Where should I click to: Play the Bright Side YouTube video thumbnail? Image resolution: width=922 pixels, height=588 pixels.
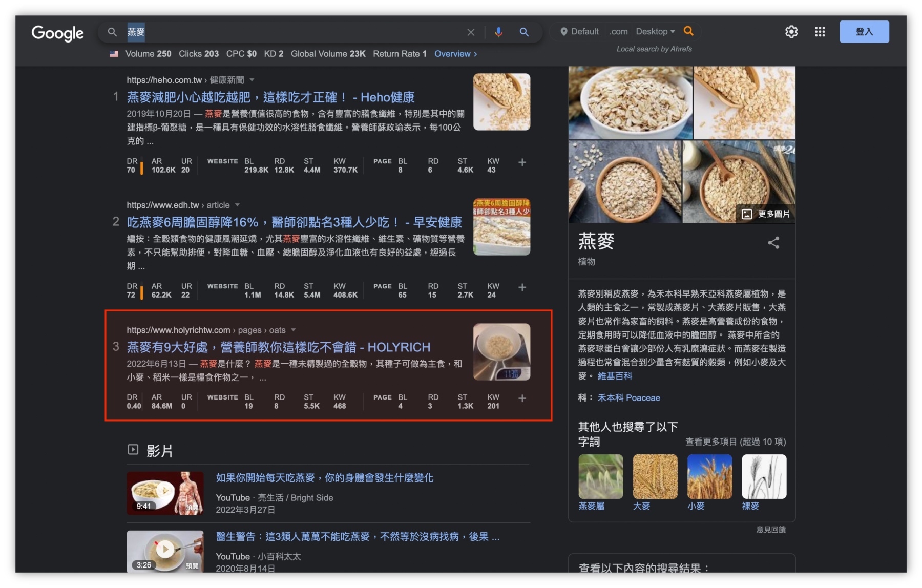point(165,493)
